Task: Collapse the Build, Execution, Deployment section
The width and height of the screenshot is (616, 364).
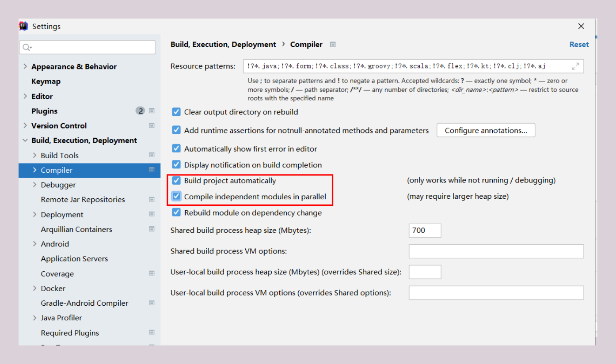Action: (25, 140)
